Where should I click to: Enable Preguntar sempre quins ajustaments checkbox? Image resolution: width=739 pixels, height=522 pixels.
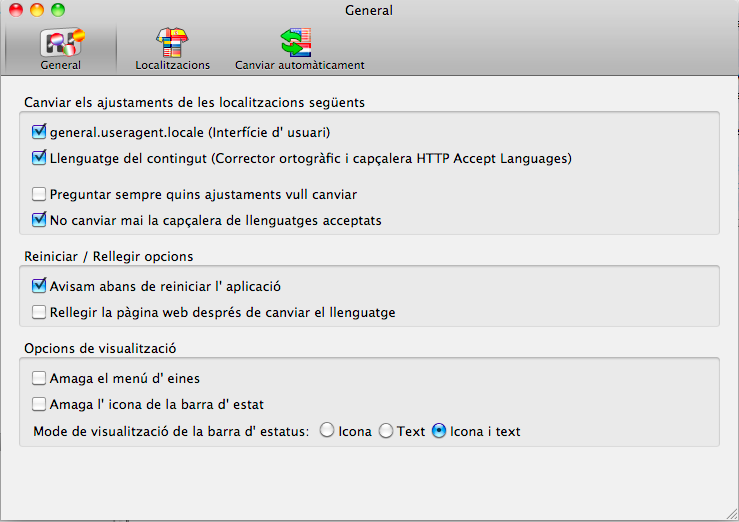[x=39, y=194]
